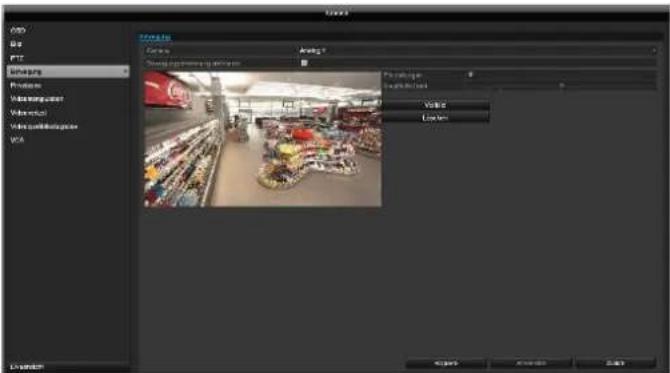Return to Liveansicht at the bottom left
Screen dimensions: 670x373
click(x=27, y=367)
